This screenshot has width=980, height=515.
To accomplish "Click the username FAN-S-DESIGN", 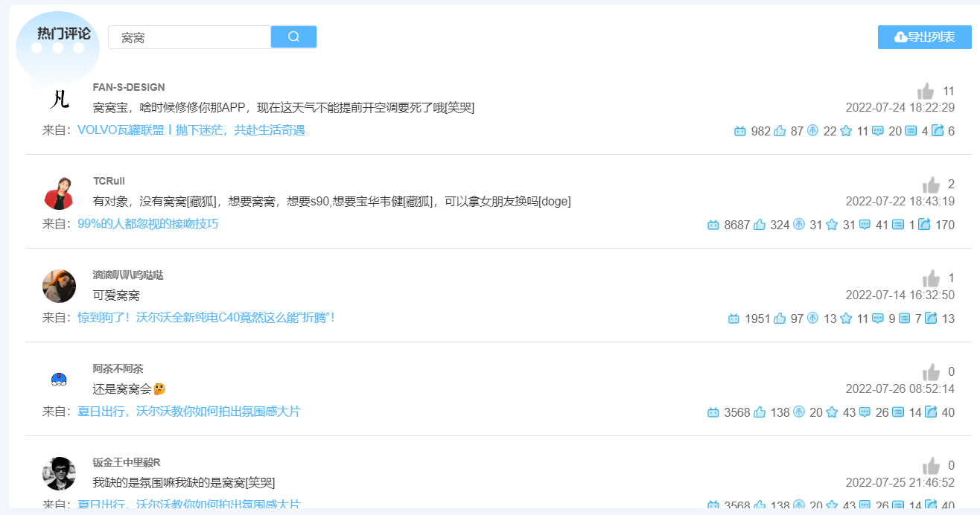I will pos(129,87).
